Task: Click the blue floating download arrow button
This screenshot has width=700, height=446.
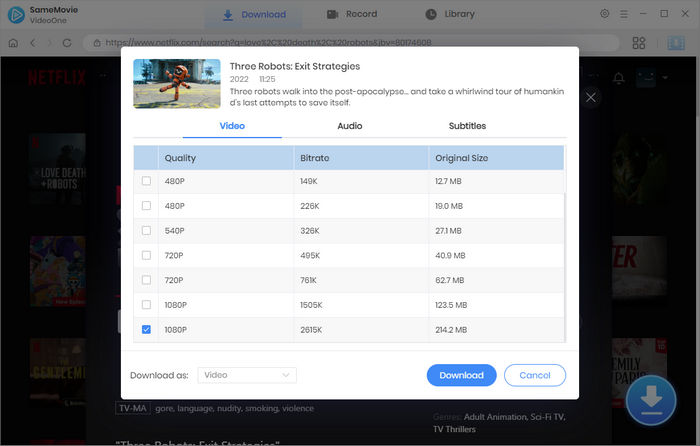Action: (x=651, y=400)
